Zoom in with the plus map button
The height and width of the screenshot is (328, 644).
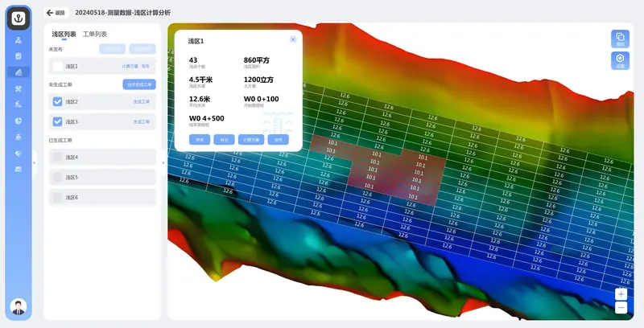point(621,294)
